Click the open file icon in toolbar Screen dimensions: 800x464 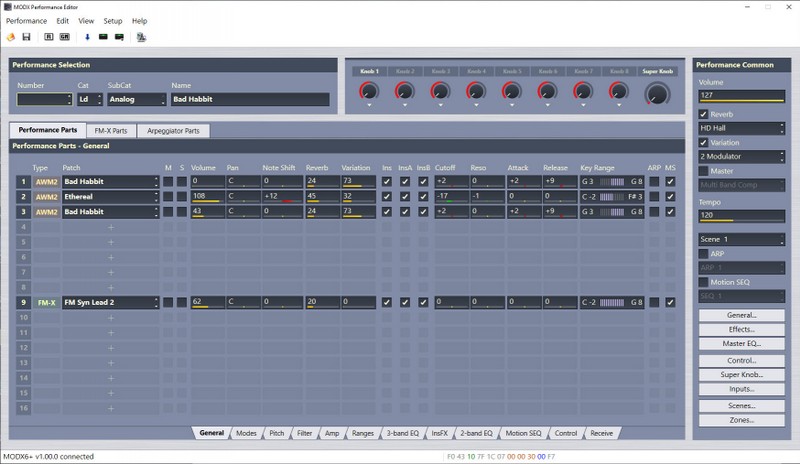tap(11, 37)
